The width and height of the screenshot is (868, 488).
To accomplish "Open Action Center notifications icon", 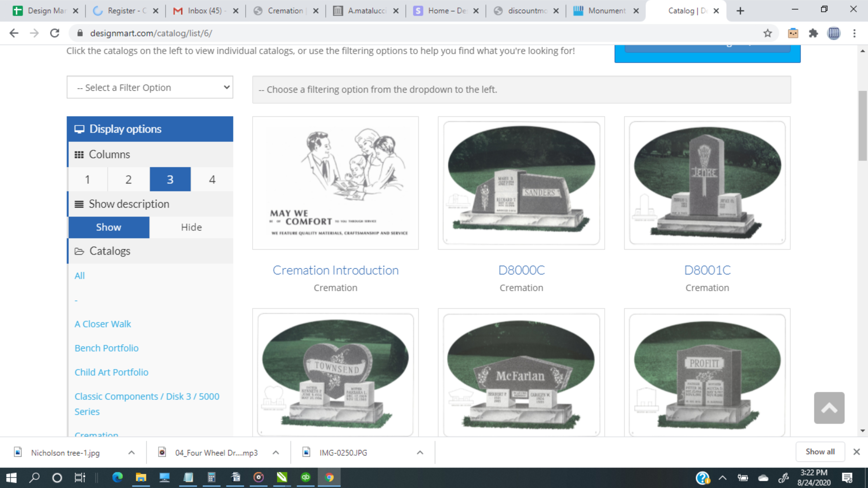I will (847, 477).
